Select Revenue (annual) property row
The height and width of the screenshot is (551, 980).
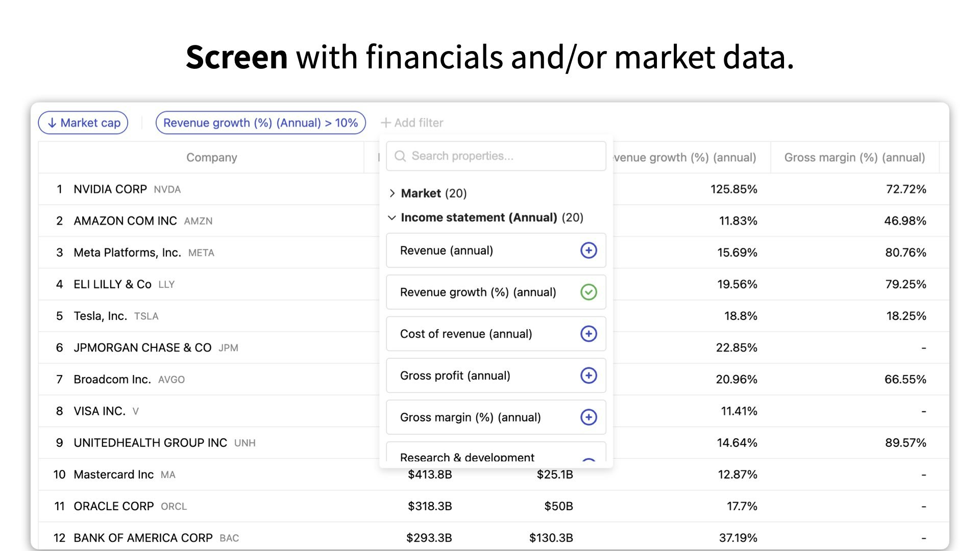(x=496, y=251)
